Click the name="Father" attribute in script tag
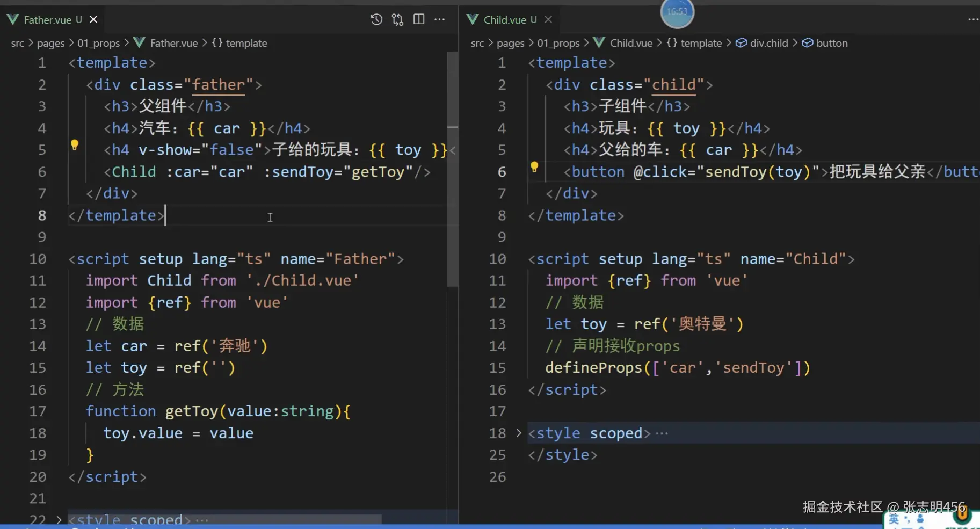Screen dimensions: 980x529 point(338,259)
